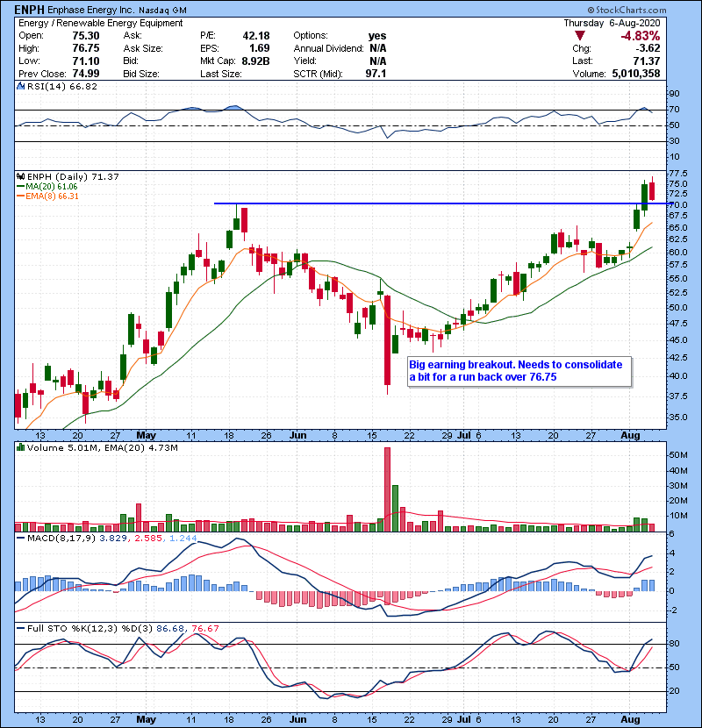Click the 80 level on the stochastic axis
Viewport: 702px width, 728px height.
coord(674,644)
